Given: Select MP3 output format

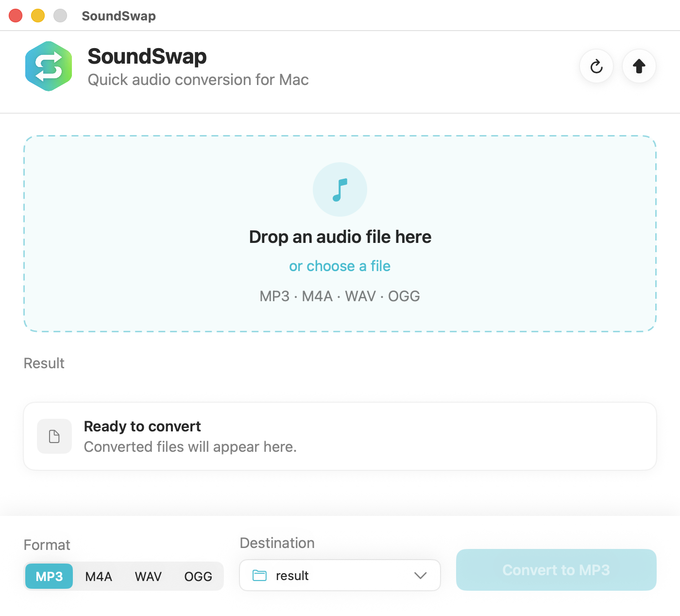Looking at the screenshot, I should click(x=49, y=576).
